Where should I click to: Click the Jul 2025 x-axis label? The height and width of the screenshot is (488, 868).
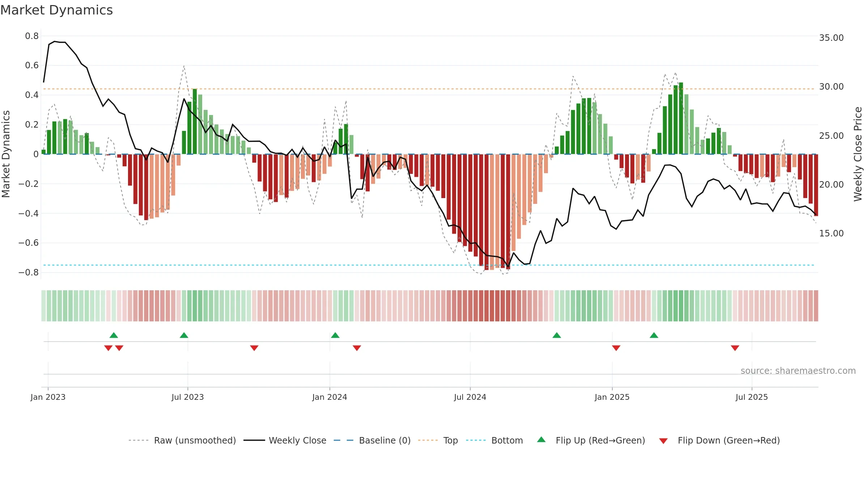coord(752,397)
